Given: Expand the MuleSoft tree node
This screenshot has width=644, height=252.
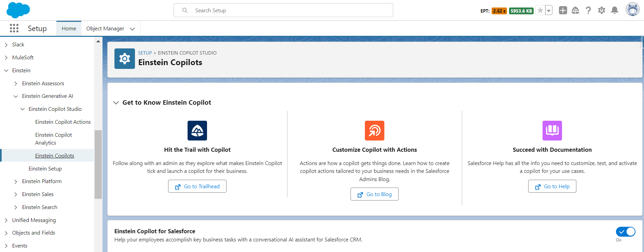Looking at the screenshot, I should click(x=6, y=58).
